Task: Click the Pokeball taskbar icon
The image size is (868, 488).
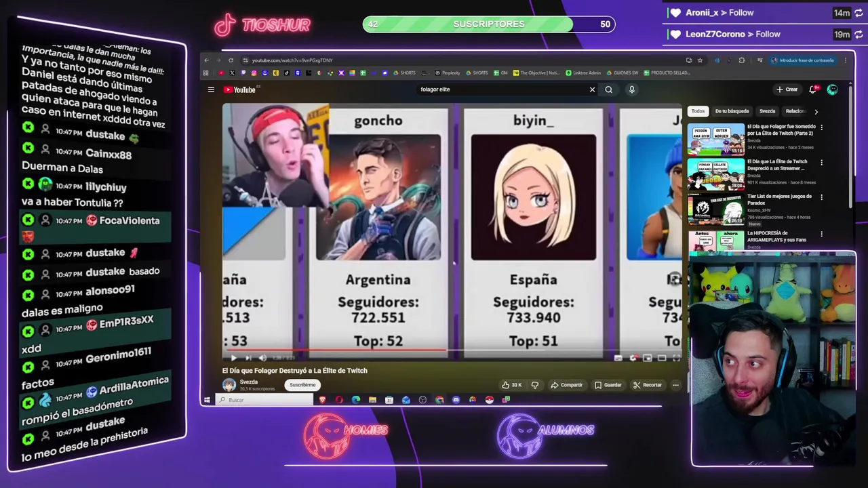Action: point(489,400)
